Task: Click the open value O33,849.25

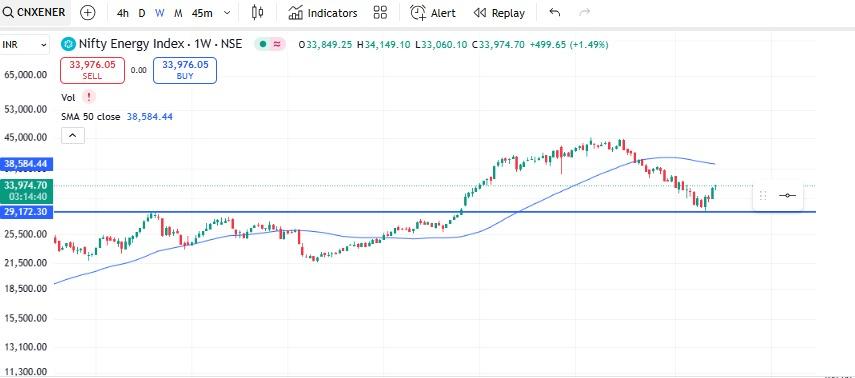Action: pos(326,45)
